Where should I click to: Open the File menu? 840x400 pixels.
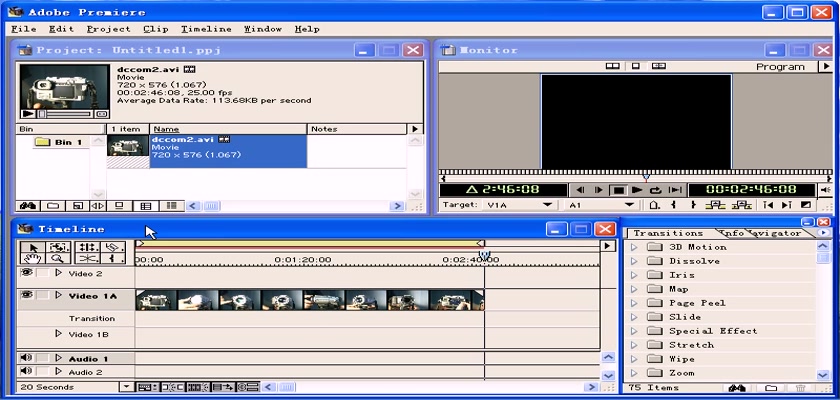pos(24,29)
